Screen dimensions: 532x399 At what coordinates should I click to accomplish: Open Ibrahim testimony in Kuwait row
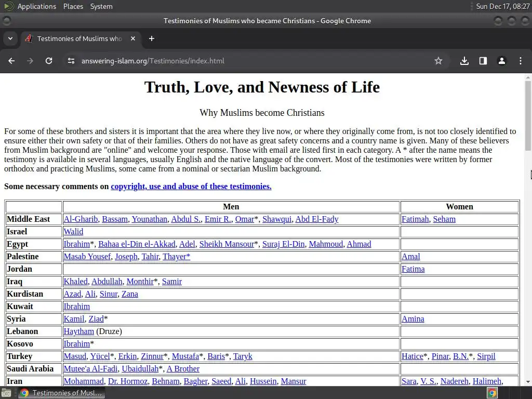point(77,307)
